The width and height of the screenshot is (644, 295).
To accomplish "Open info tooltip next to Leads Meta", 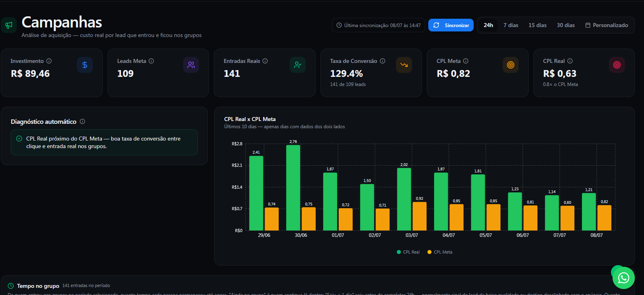I will (151, 61).
